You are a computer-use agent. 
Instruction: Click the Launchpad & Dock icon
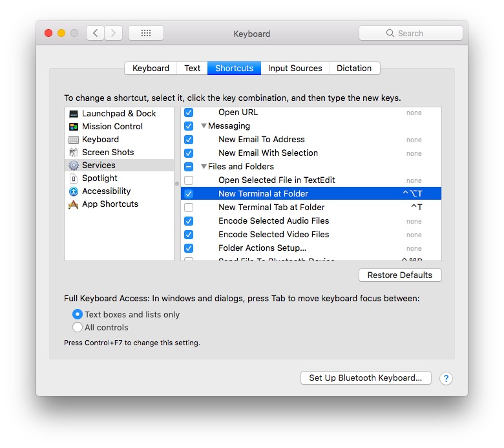pos(74,114)
